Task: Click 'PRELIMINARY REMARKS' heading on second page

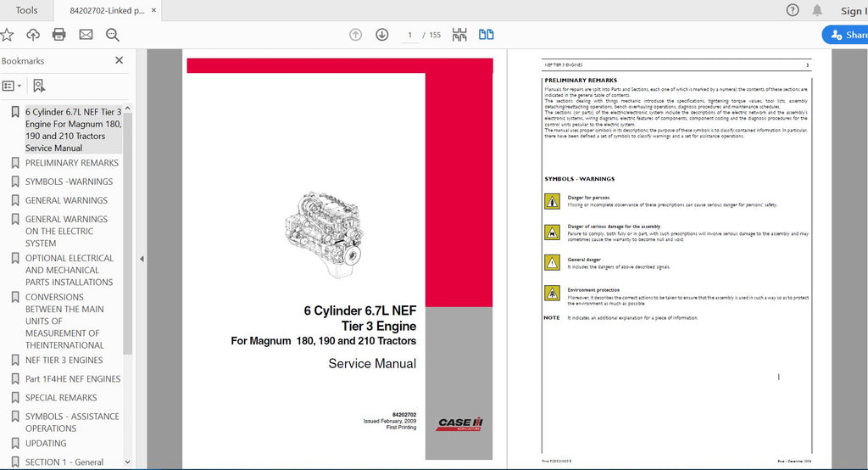Action: coord(581,81)
